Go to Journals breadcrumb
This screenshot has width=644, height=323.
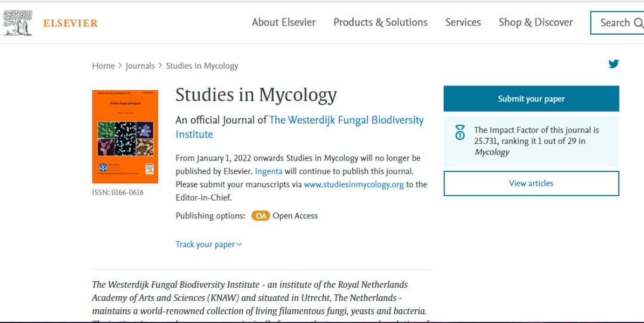140,66
